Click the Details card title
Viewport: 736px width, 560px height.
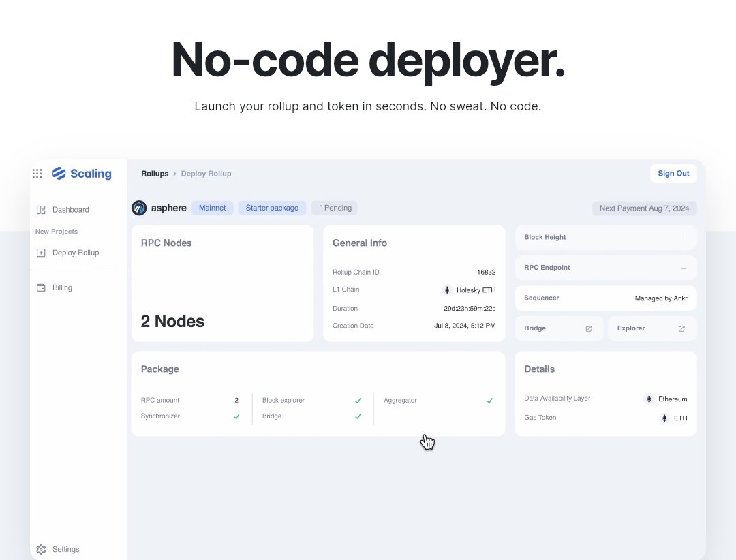[539, 369]
